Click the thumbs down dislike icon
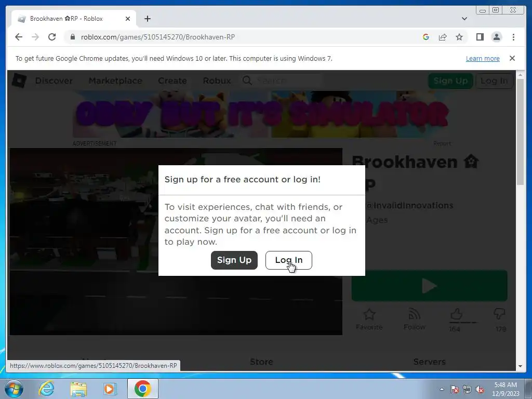Image resolution: width=532 pixels, height=399 pixels. click(499, 314)
